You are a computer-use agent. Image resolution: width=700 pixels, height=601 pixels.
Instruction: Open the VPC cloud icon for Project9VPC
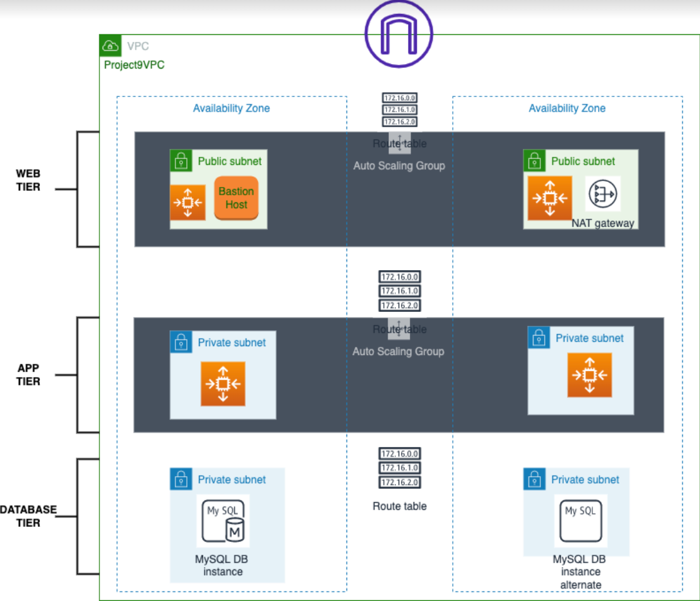(110, 46)
